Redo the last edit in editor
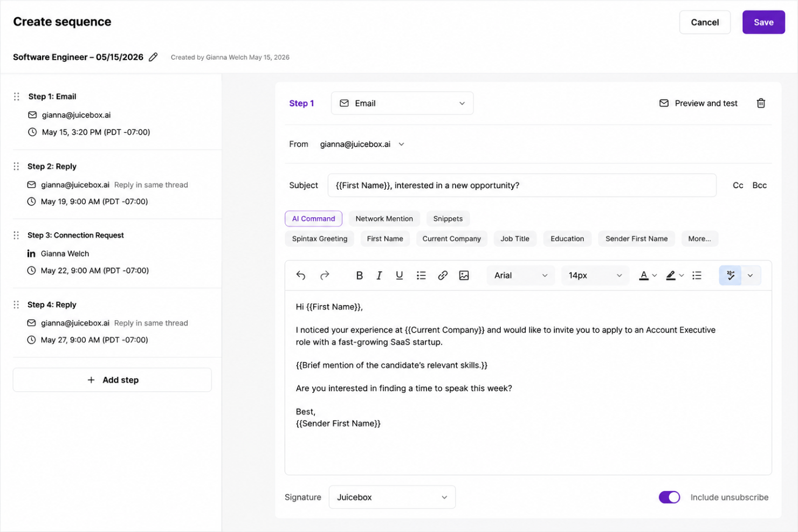The image size is (798, 532). (325, 275)
